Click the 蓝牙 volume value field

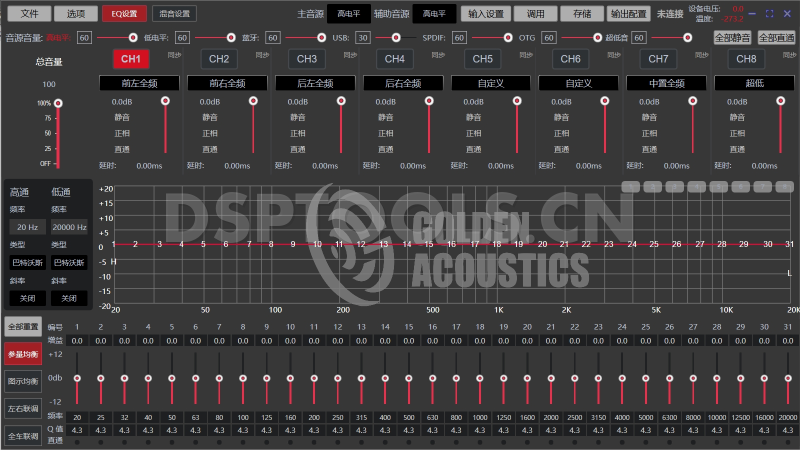pos(273,38)
